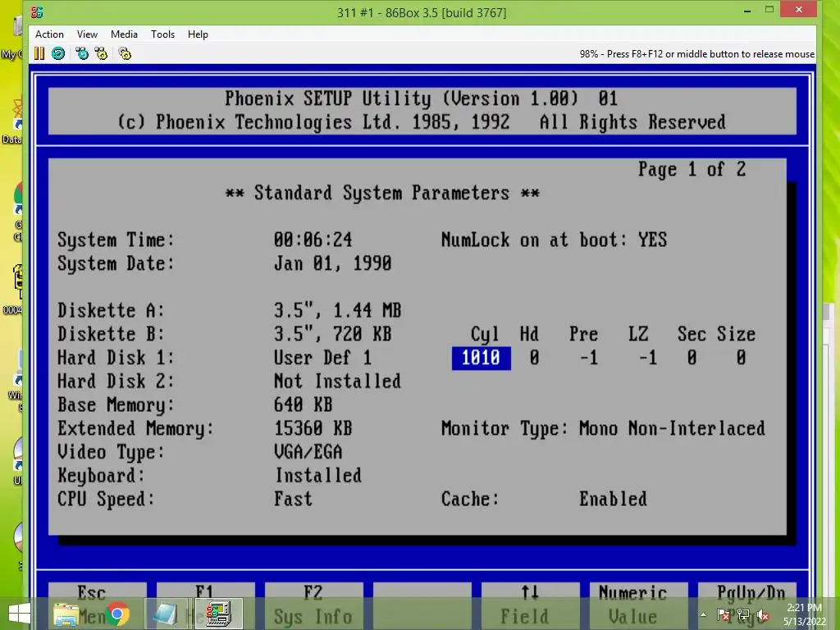Select the highlighted Cyl value 1010
The image size is (840, 630).
(481, 358)
